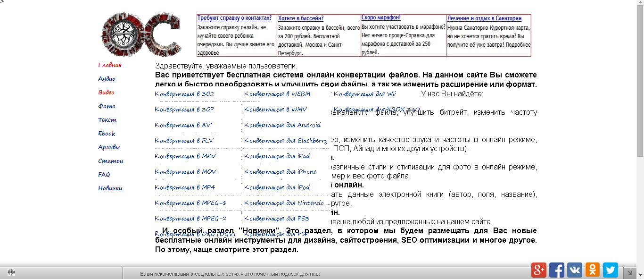
Task: Click the Конвертация в MP4 link
Action: [x=185, y=187]
